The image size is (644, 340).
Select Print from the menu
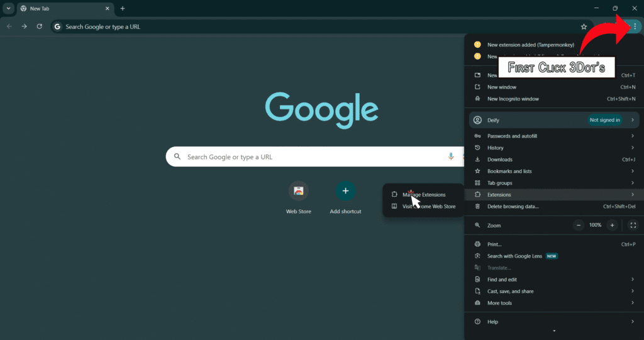(554, 244)
